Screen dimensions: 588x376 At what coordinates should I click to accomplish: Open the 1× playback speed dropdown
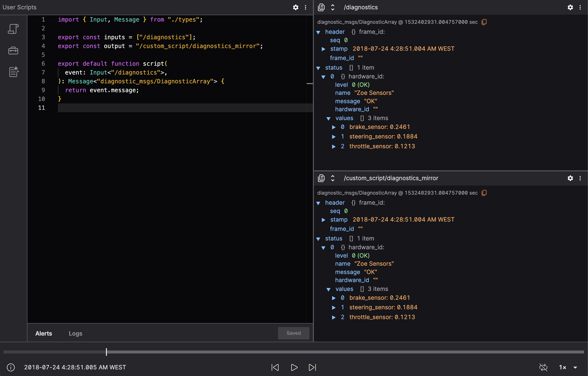coord(568,367)
